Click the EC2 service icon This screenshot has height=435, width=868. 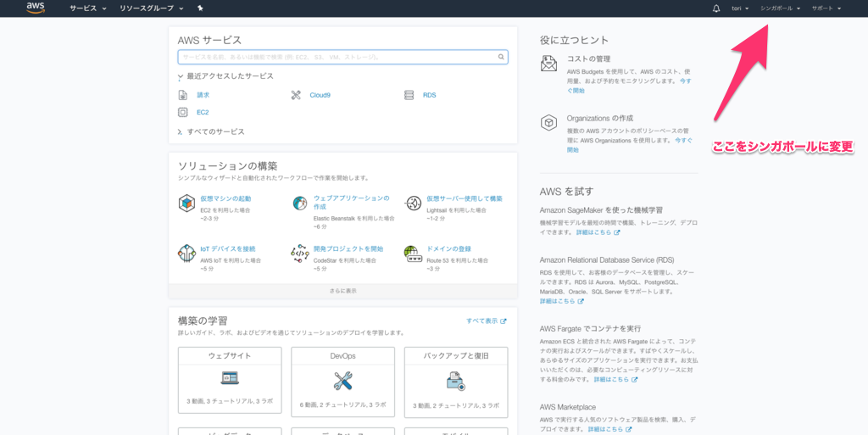pos(183,112)
